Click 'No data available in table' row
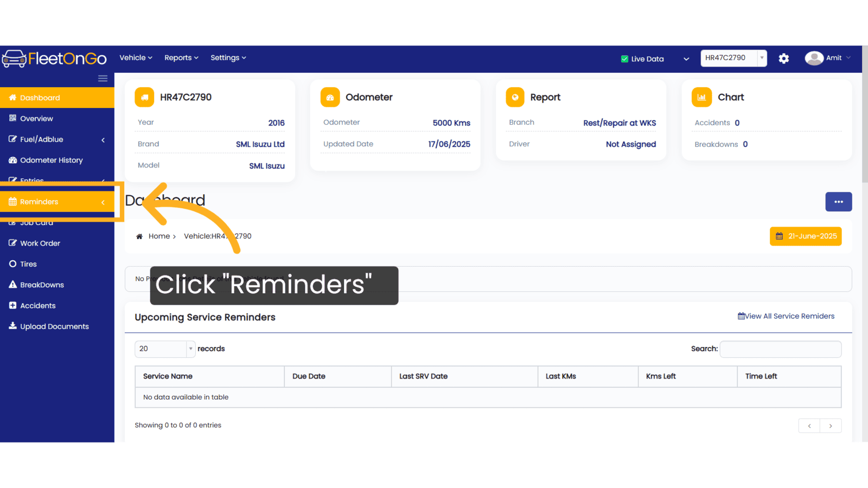The height and width of the screenshot is (488, 868). coord(488,397)
